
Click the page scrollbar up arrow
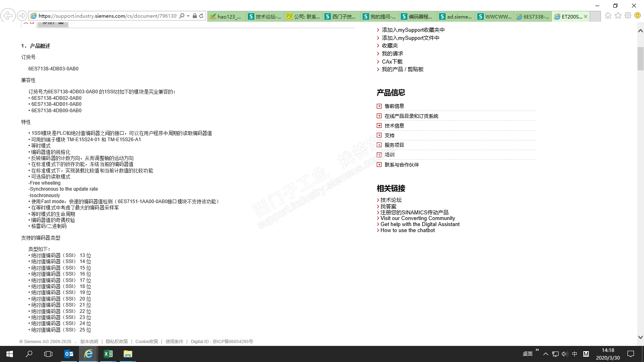pos(640,31)
